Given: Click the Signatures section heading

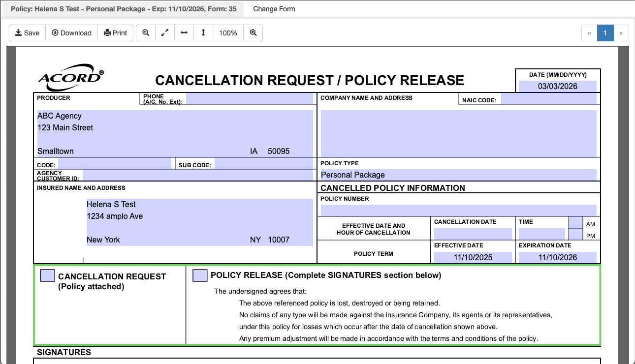Looking at the screenshot, I should 64,352.
